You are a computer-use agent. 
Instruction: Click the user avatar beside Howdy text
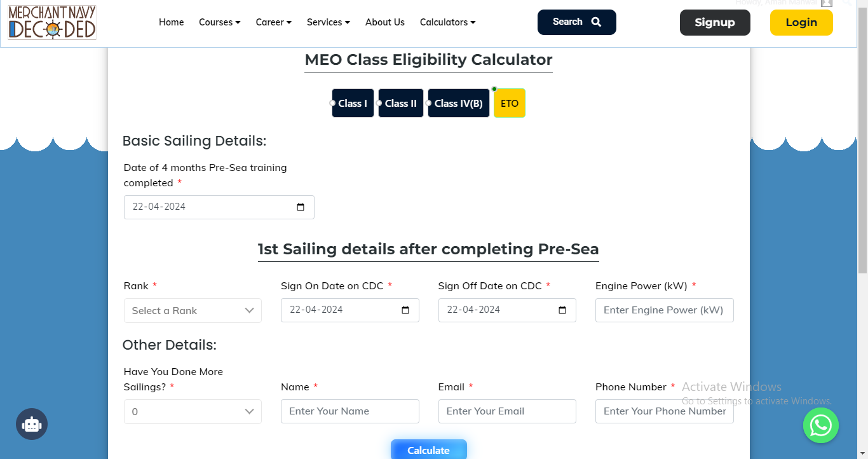(826, 3)
